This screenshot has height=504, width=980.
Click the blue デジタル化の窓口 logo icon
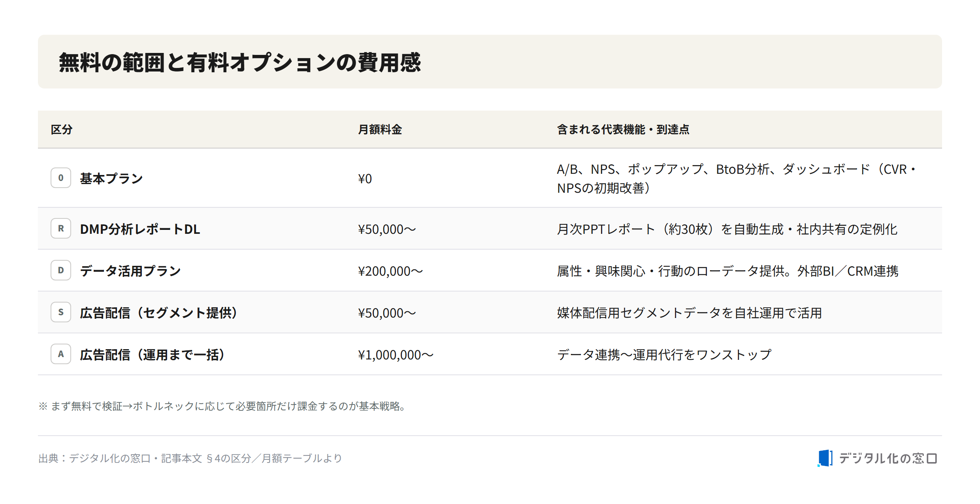[x=825, y=458]
